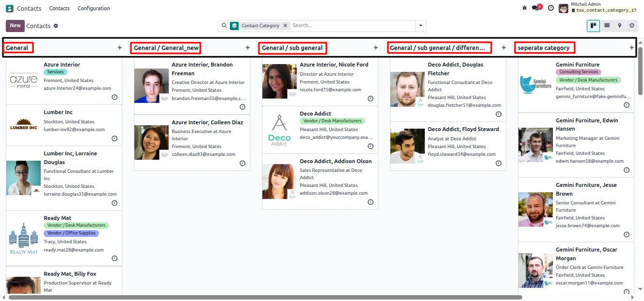Switch to activity view
Viewport: 644px width, 301px height.
[632, 26]
